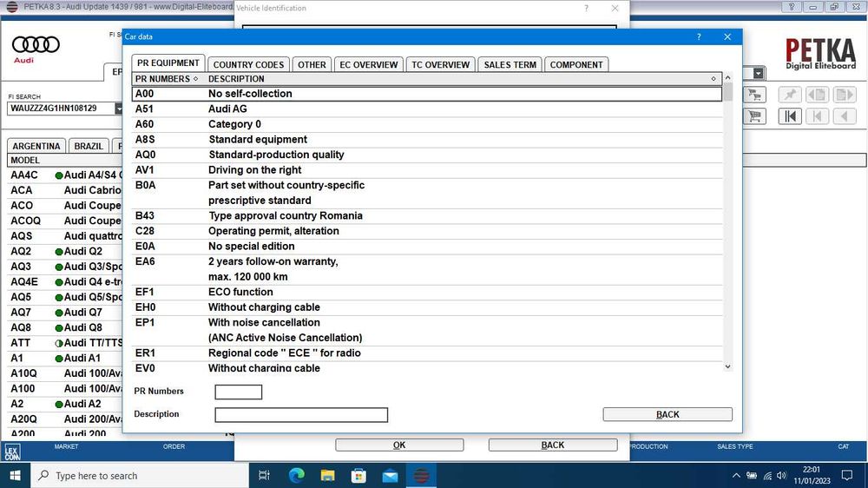Click the Description input field
The width and height of the screenshot is (868, 488).
[x=301, y=415]
